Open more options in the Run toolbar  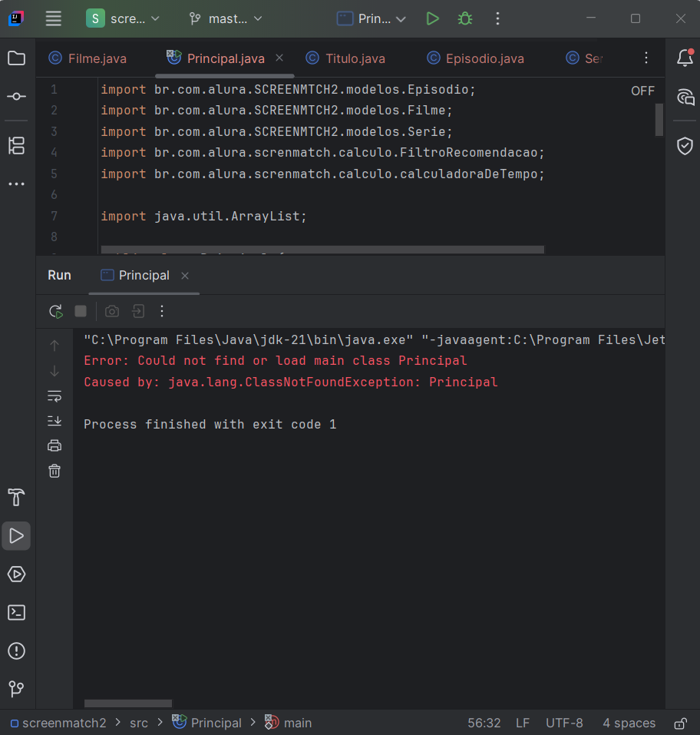coord(162,311)
